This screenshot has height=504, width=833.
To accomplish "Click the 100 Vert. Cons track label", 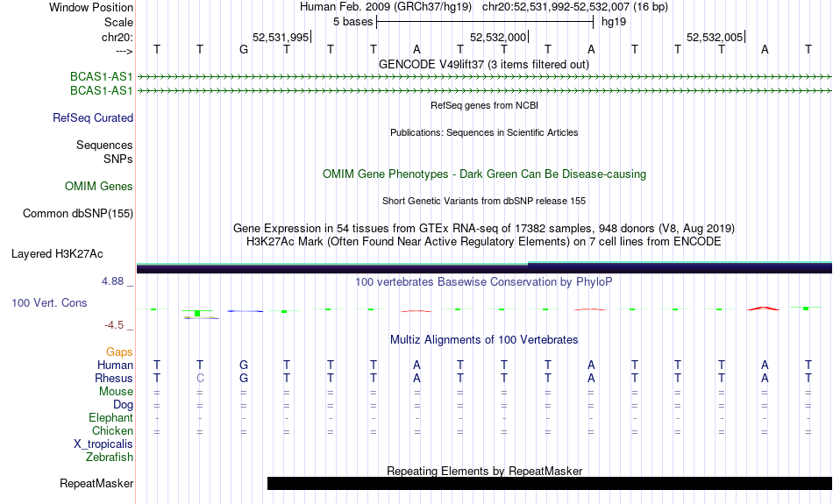I will 49,302.
